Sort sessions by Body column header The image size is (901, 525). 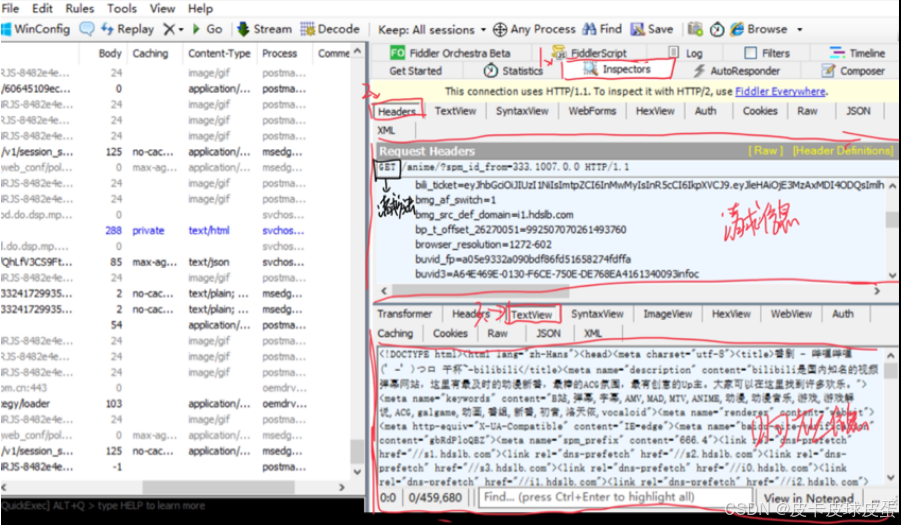(x=110, y=53)
